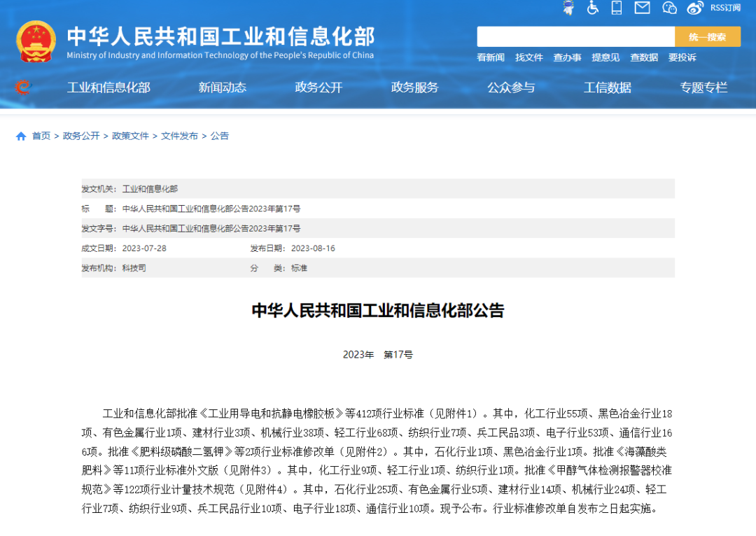Viewport: 756px width, 536px height.
Task: Click the article heading 中华人民共和国工业和信息化部公告
Action: 378,311
